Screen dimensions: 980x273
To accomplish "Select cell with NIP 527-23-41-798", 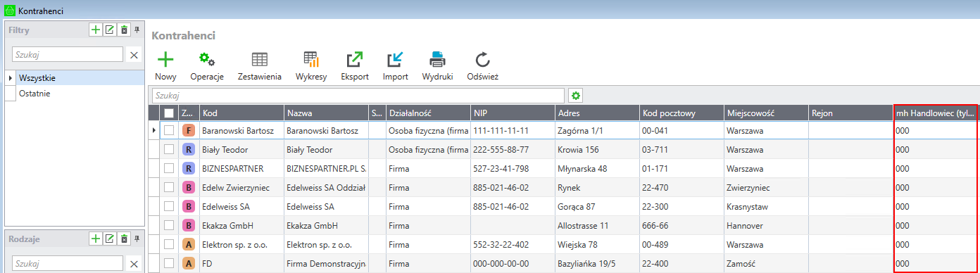I will [x=513, y=168].
